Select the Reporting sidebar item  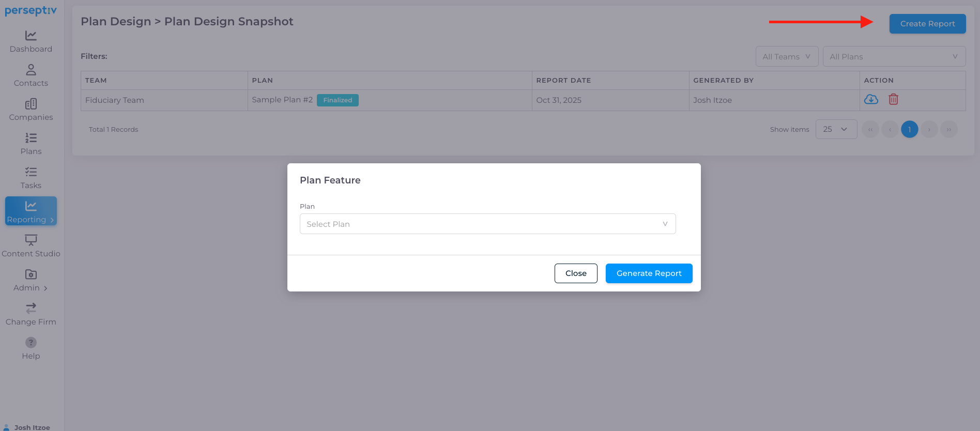click(31, 211)
